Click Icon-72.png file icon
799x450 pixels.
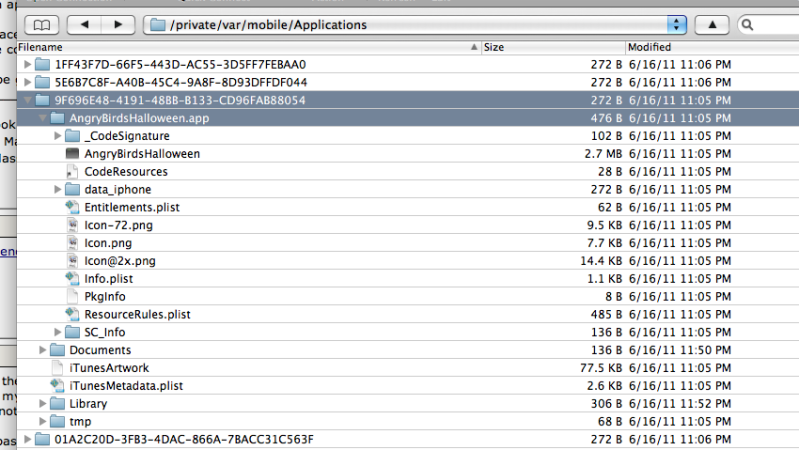click(72, 225)
